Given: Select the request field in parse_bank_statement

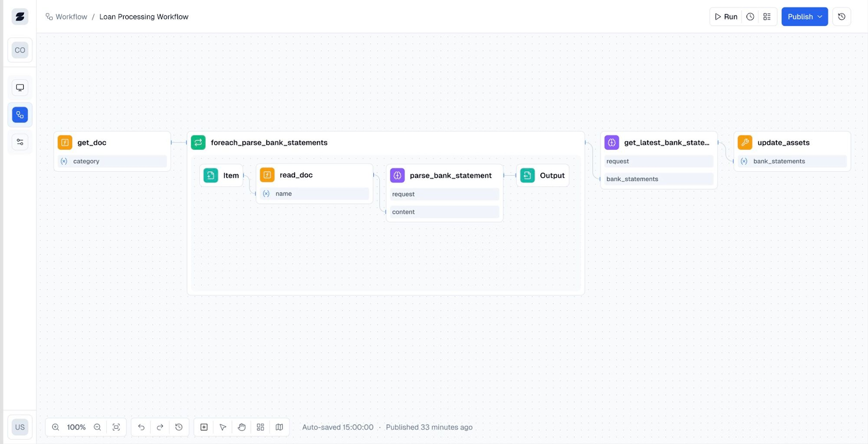Looking at the screenshot, I should coord(444,195).
